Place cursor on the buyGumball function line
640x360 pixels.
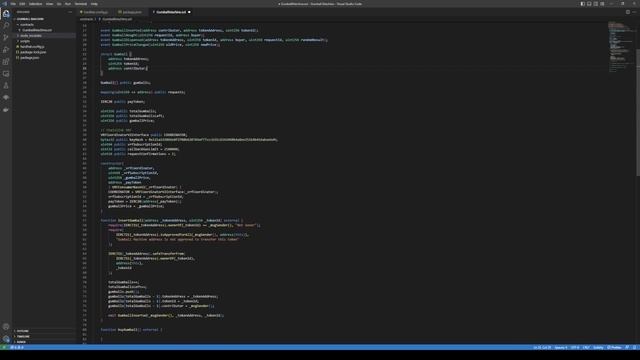pyautogui.click(x=131, y=330)
